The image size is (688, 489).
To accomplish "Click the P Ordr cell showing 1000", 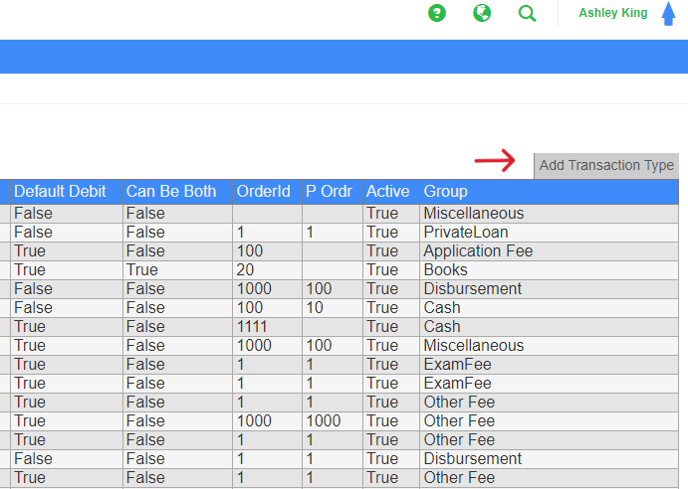I will pyautogui.click(x=322, y=421).
